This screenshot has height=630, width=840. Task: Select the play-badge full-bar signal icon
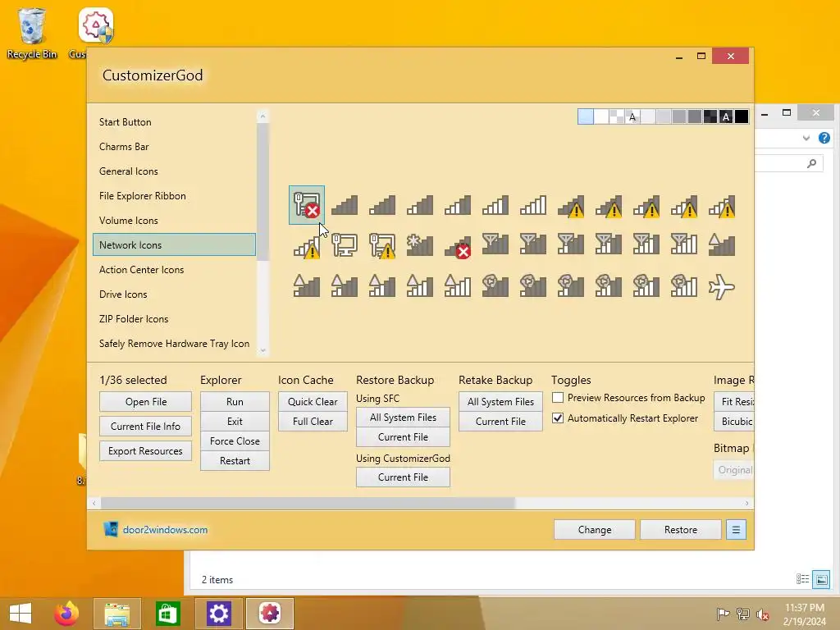[x=684, y=285]
